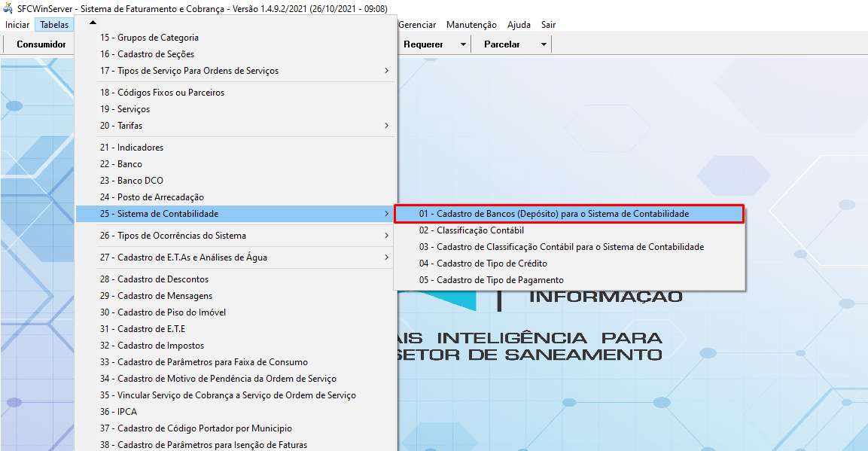Click the Requerer toolbar button
The height and width of the screenshot is (451, 868).
coord(423,44)
